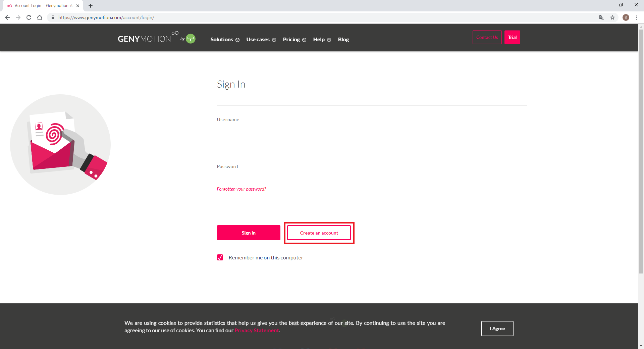This screenshot has height=349, width=644.
Task: Click the address bar URL
Action: 106,17
